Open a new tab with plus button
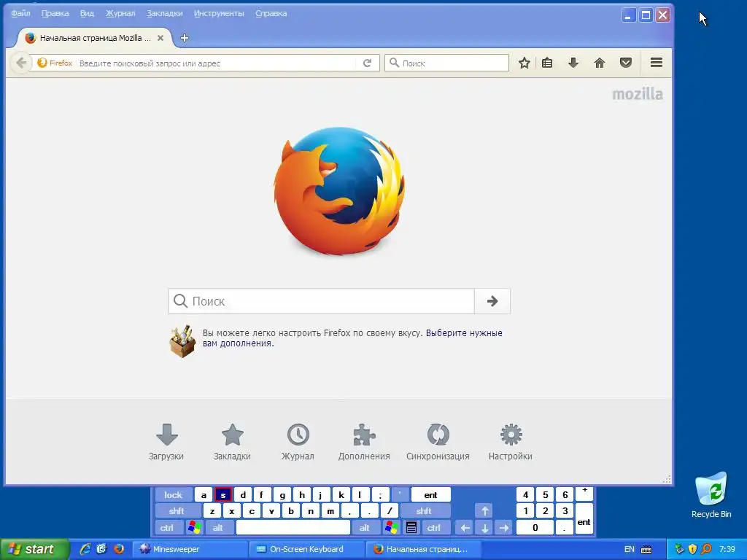Screen dimensions: 747x560 pyautogui.click(x=185, y=38)
